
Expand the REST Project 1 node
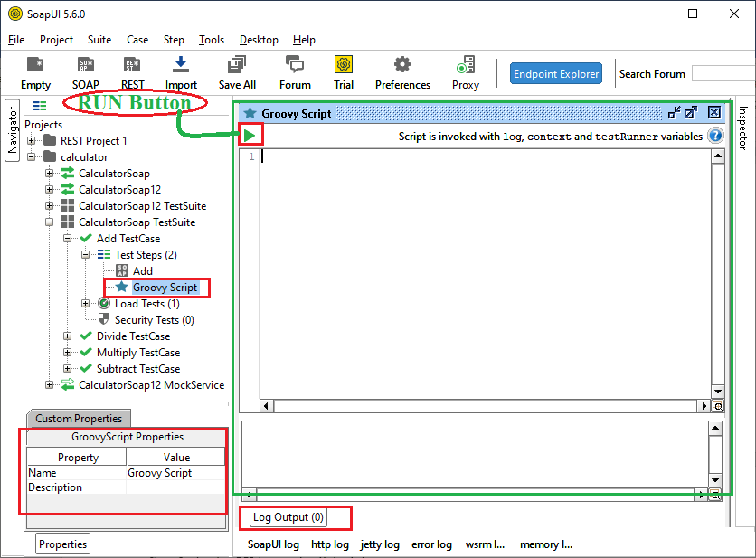point(32,141)
